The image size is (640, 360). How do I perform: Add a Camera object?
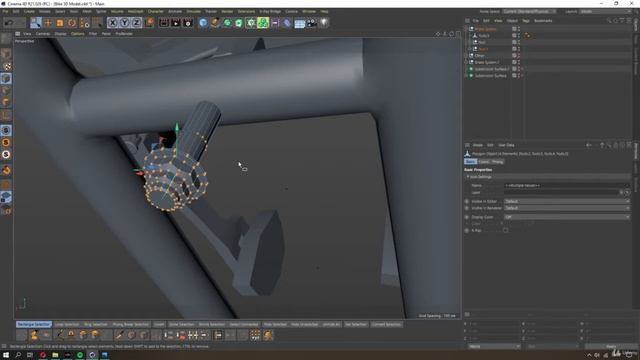click(312, 23)
